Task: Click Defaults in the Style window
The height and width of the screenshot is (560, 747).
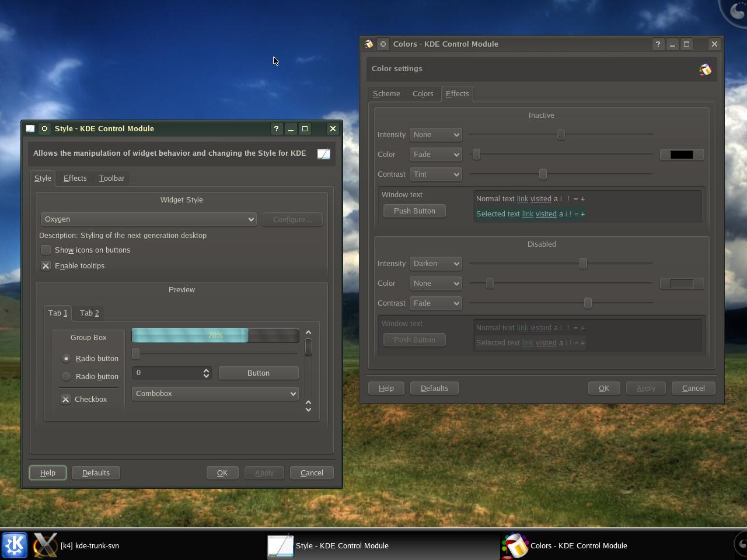Action: [96, 473]
